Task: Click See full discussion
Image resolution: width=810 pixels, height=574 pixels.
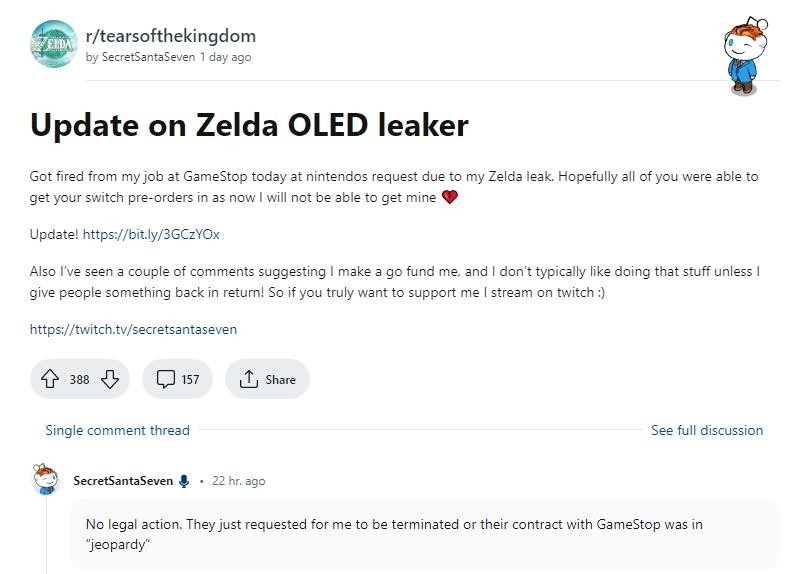Action: click(707, 430)
